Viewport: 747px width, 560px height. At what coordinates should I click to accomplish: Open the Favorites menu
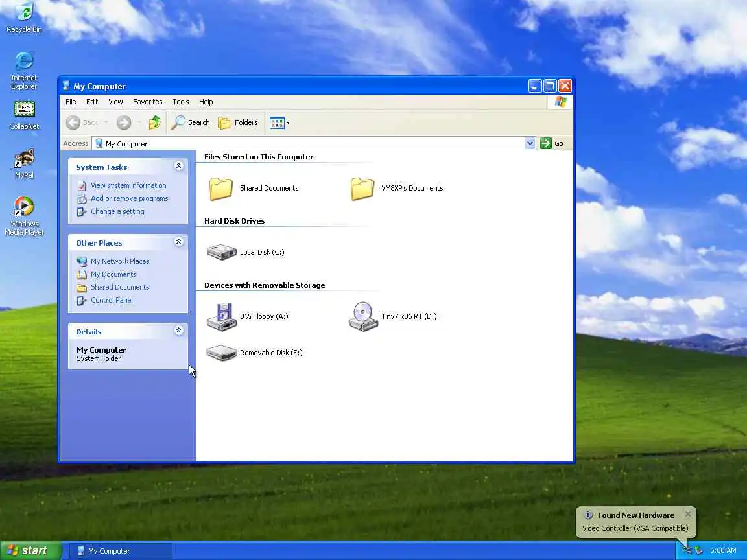click(x=148, y=102)
